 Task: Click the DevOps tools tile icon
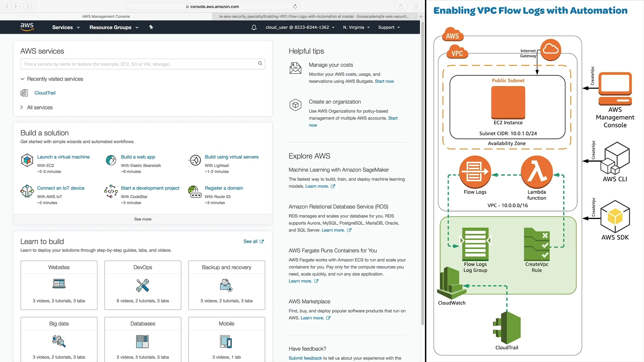[x=143, y=285]
